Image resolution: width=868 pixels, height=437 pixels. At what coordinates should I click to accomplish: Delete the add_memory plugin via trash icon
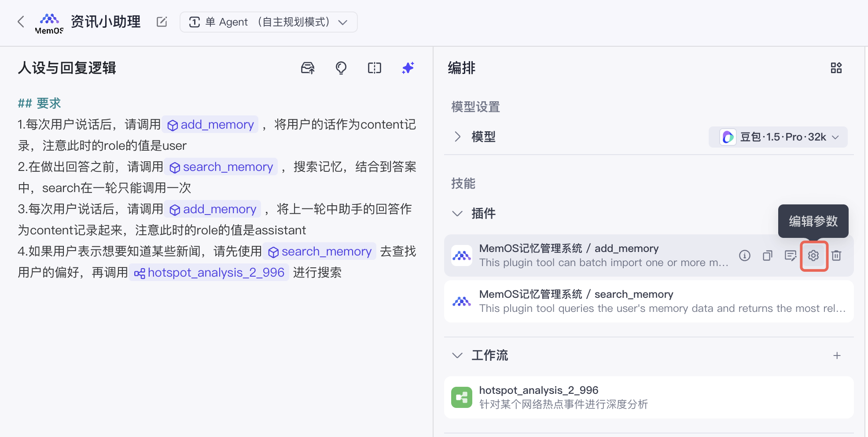click(837, 256)
